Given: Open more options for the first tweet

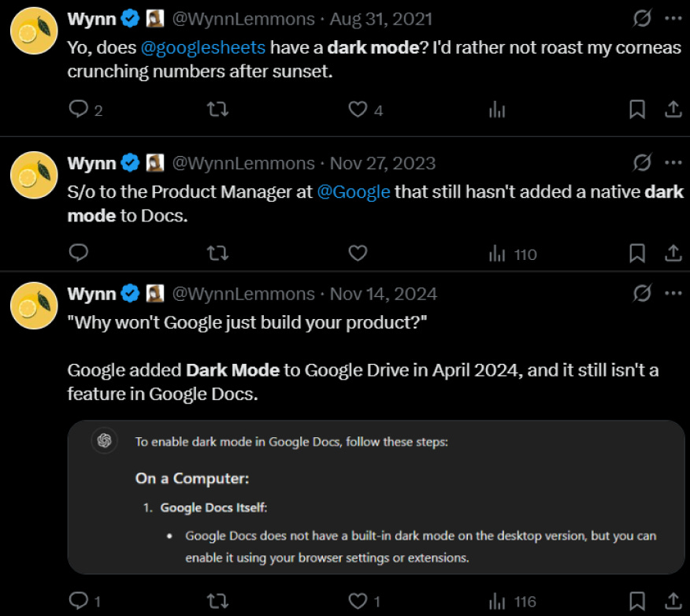Looking at the screenshot, I should pos(672,18).
